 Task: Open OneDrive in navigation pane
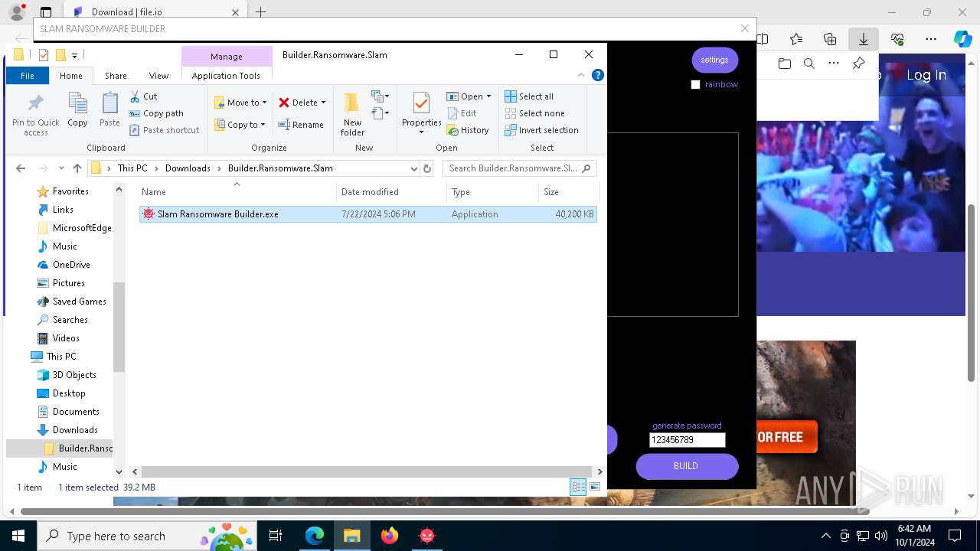point(71,265)
